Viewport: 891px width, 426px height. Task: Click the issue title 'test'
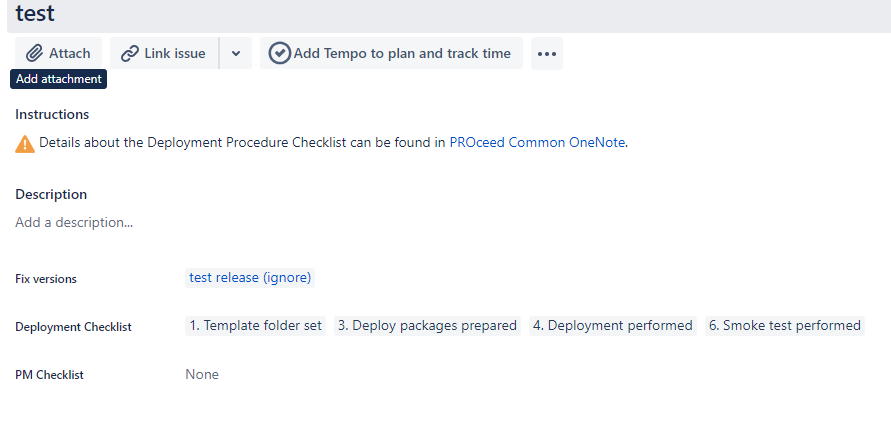pos(35,14)
